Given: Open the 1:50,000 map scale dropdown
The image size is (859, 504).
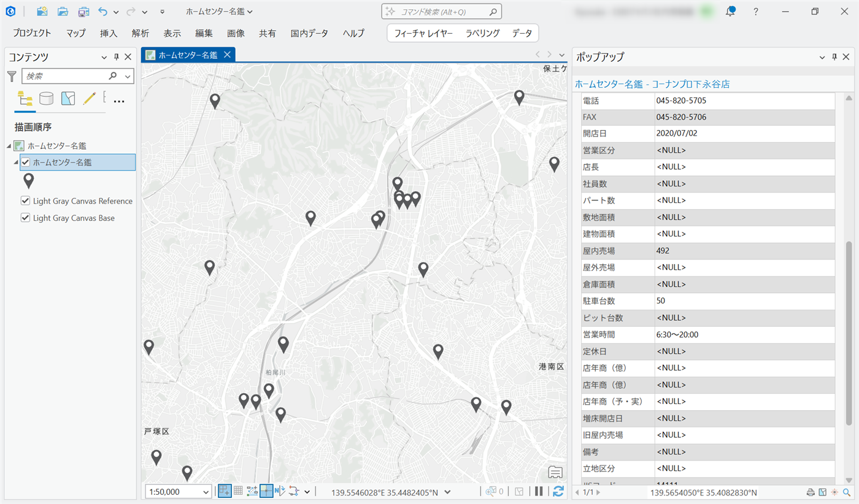Looking at the screenshot, I should [x=206, y=492].
